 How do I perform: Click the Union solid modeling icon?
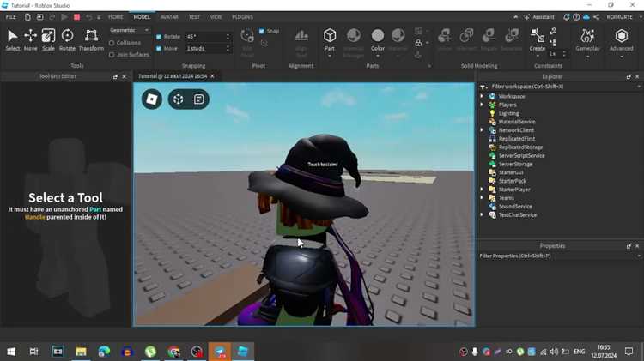(445, 36)
